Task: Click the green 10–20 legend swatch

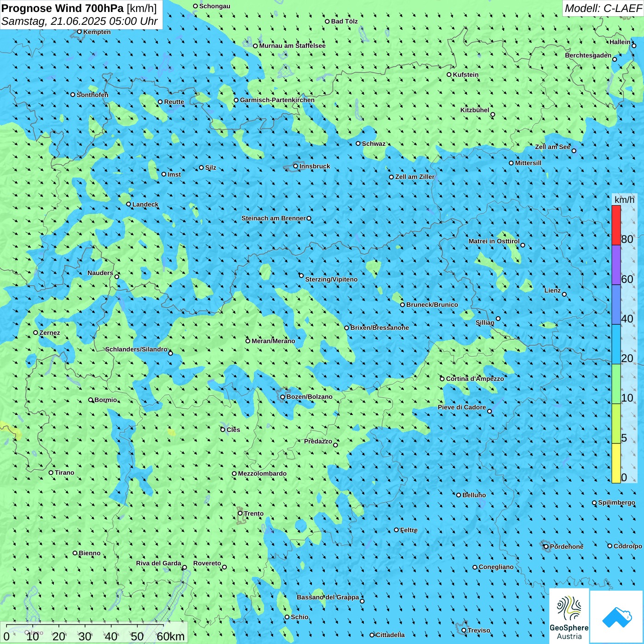Action: pos(616,384)
